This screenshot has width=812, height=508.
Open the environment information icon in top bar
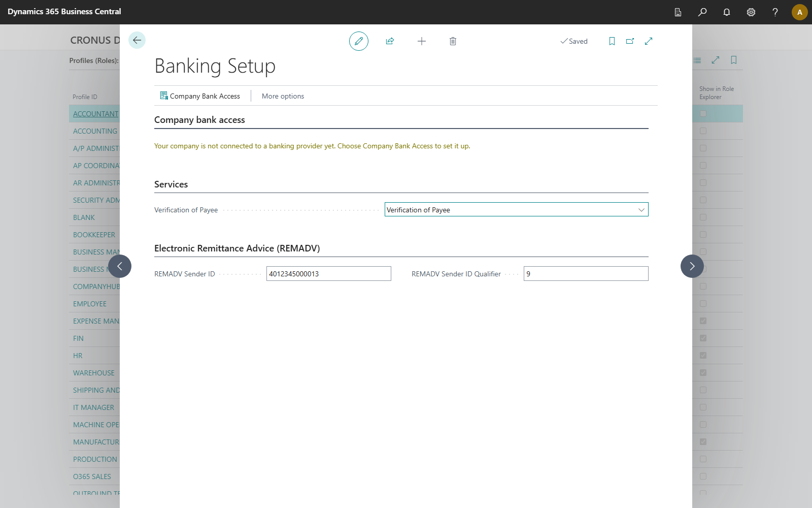[678, 12]
